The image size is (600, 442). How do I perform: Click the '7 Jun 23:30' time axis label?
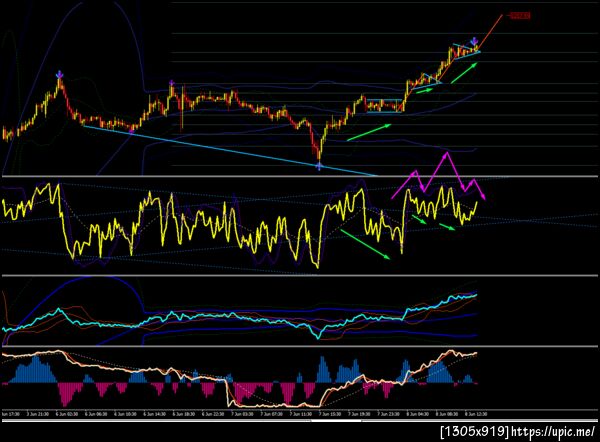point(388,414)
